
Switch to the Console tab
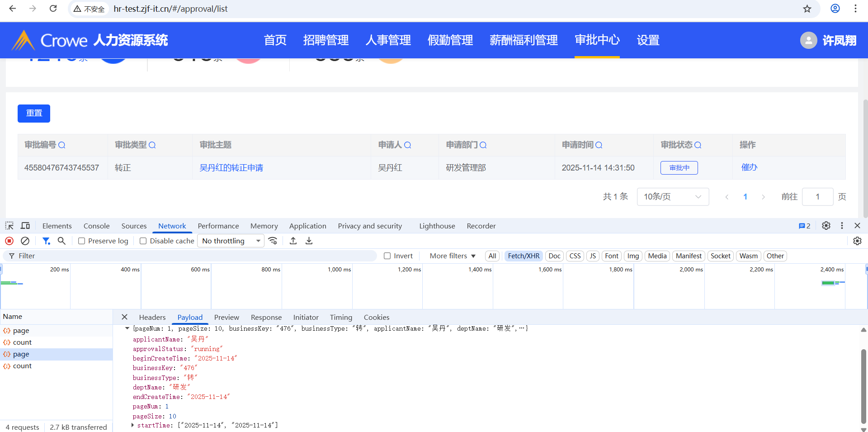(x=96, y=226)
